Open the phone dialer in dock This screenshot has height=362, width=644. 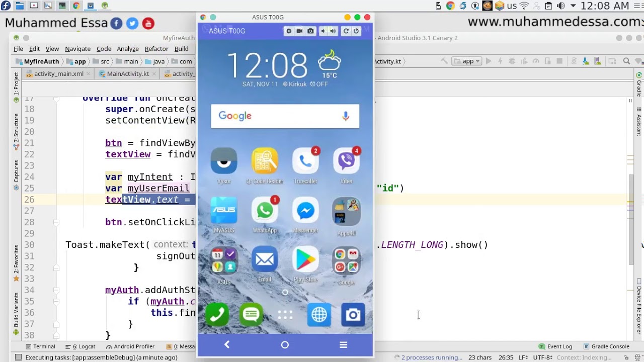217,315
